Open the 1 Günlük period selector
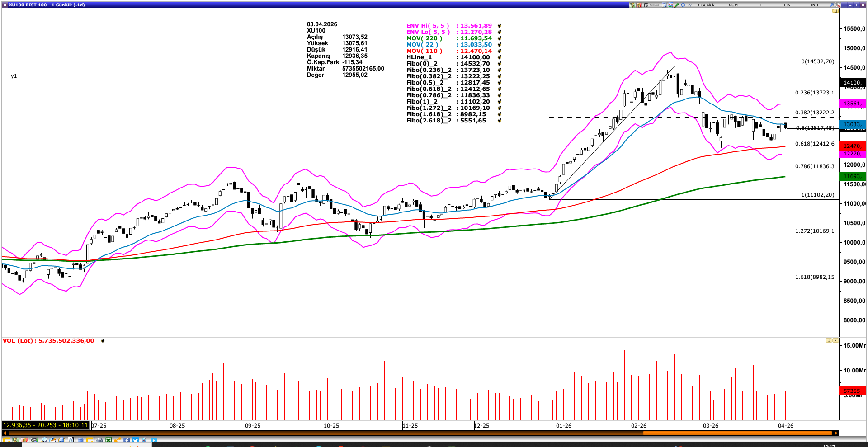 (x=706, y=5)
